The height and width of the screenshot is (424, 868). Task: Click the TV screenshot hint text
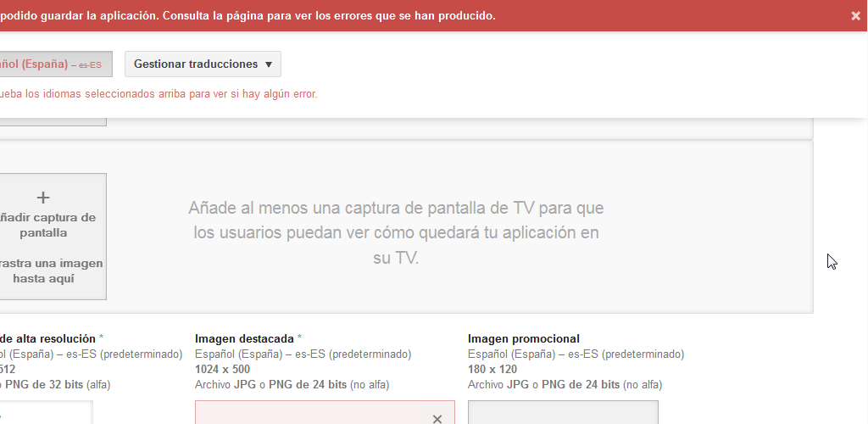tap(396, 233)
